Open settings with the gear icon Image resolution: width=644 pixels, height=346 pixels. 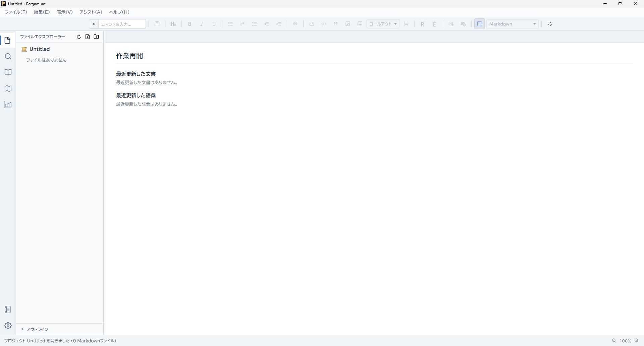pos(8,326)
